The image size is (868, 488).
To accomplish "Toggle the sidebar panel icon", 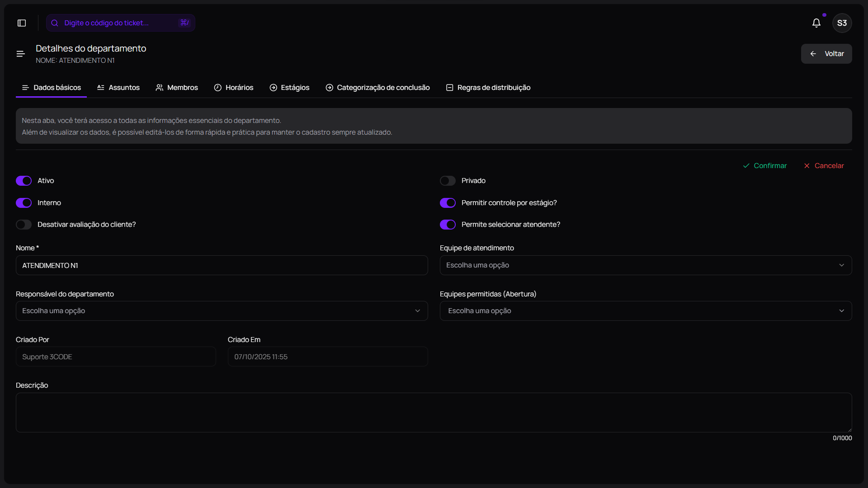I will tap(22, 23).
